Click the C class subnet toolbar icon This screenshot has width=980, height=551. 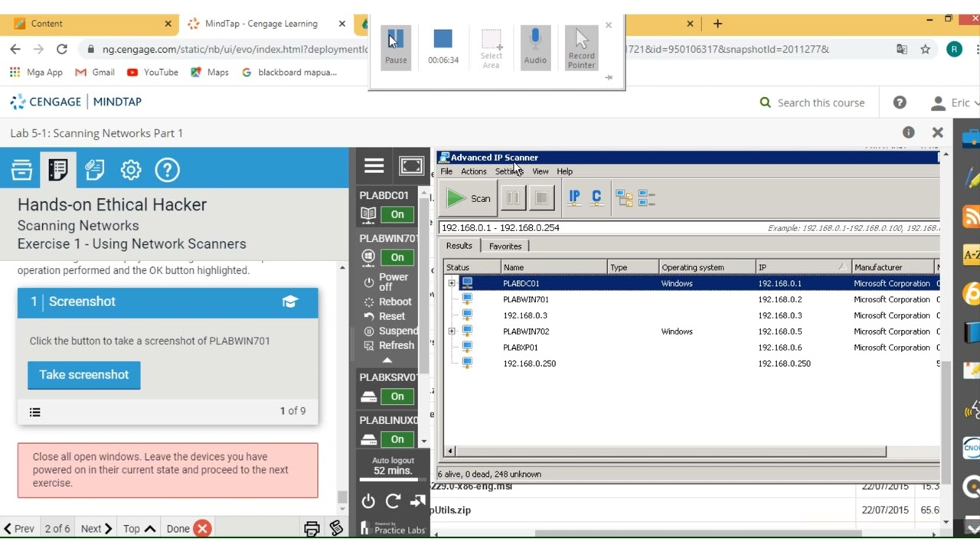(596, 198)
